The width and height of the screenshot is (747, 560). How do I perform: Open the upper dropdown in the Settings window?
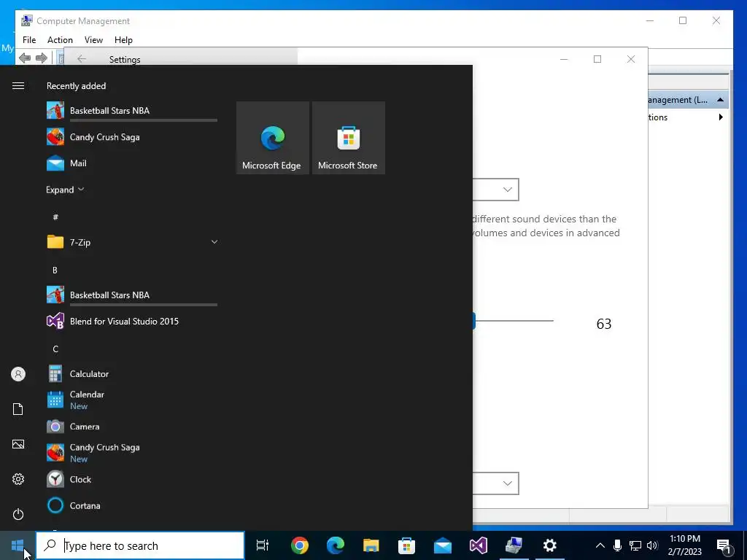(495, 190)
